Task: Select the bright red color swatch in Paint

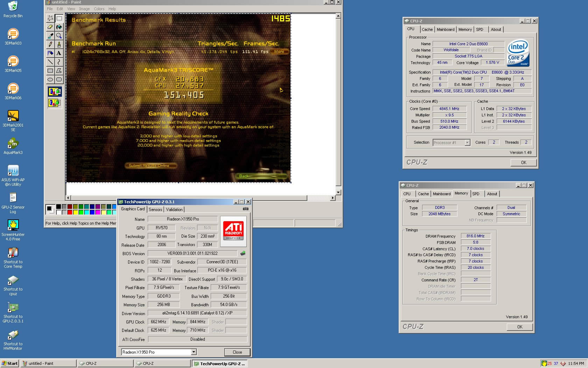Action: click(70, 212)
